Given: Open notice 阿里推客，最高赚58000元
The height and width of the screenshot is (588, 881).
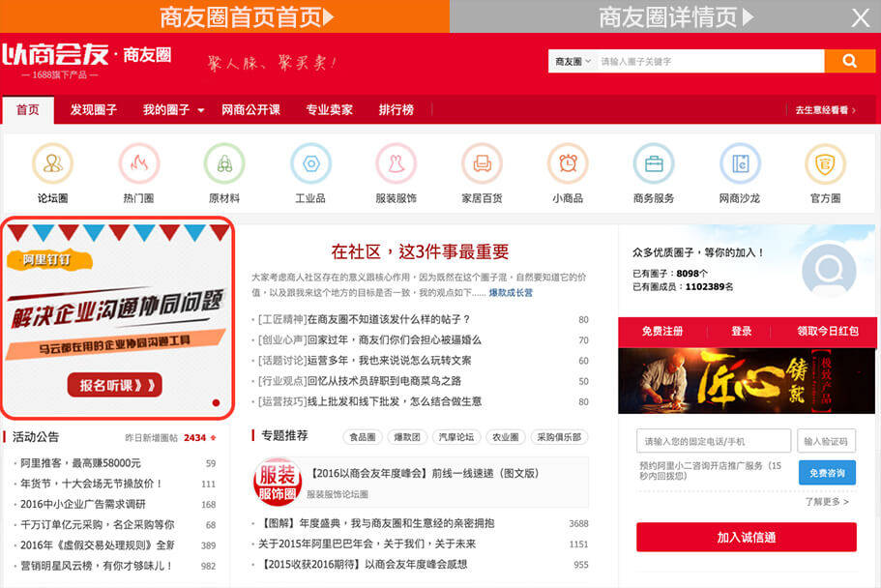Looking at the screenshot, I should [x=80, y=463].
